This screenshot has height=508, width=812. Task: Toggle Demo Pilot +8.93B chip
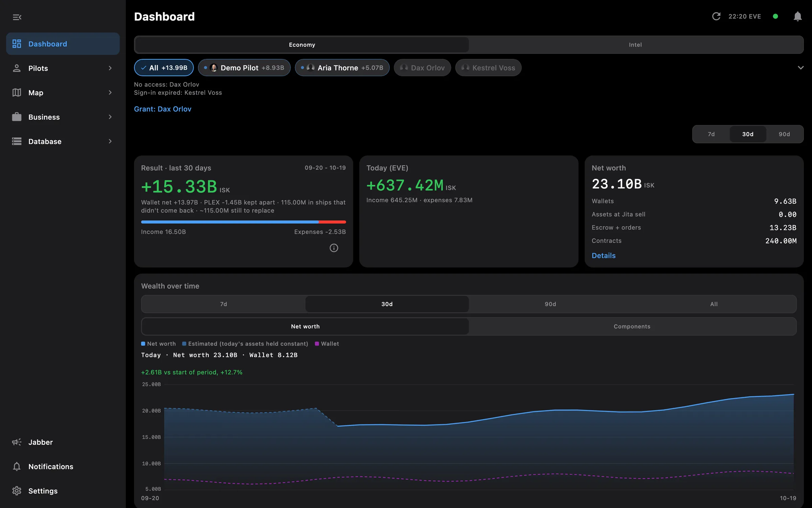(x=244, y=68)
